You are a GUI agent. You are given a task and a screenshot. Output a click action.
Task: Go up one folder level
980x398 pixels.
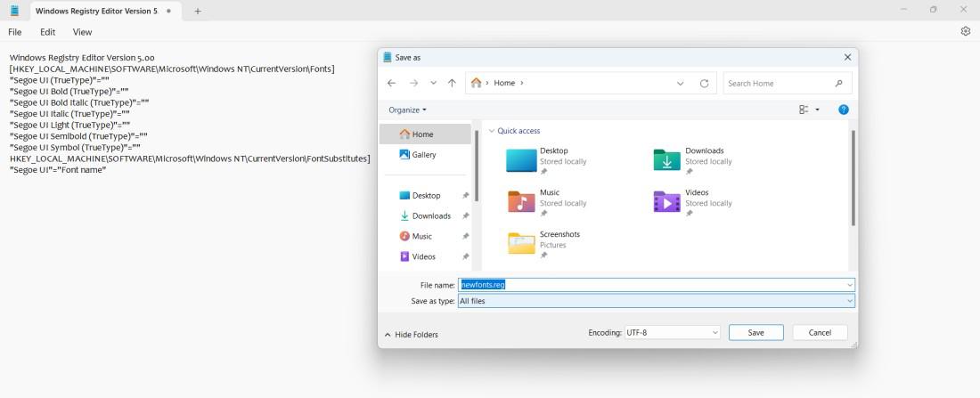coord(452,83)
